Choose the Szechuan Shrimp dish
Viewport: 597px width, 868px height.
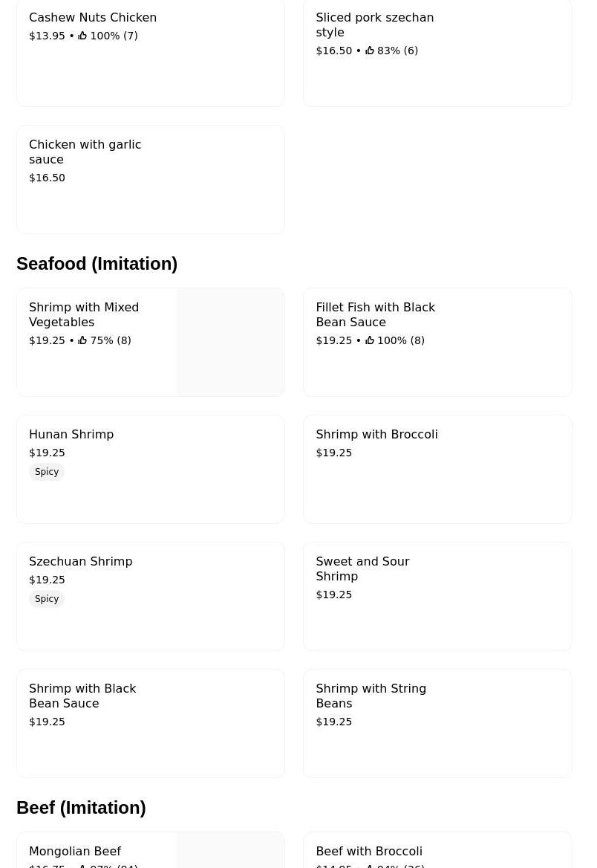(151, 596)
